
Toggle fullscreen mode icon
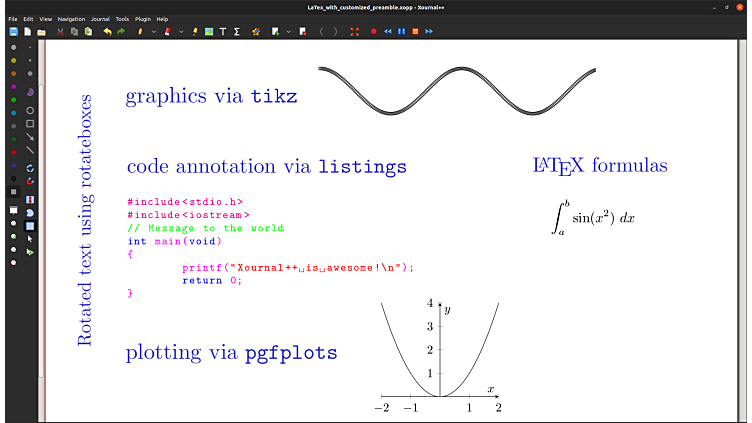coord(354,31)
